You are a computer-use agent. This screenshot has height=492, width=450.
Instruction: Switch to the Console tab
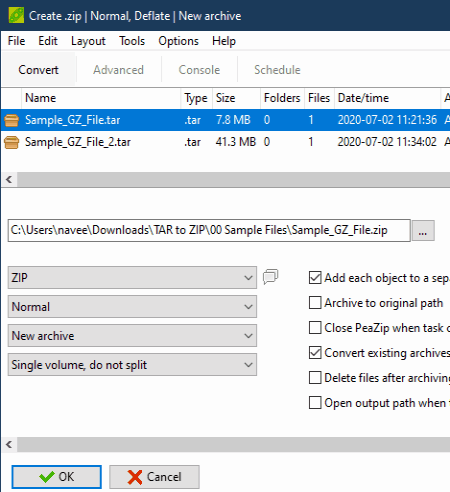pos(199,70)
